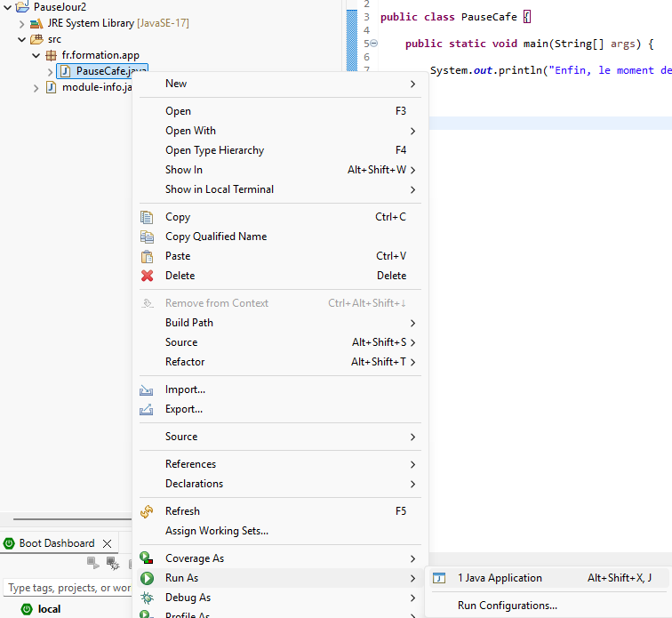The height and width of the screenshot is (618, 672).
Task: Choose 1 Java Application from submenu
Action: (x=499, y=578)
